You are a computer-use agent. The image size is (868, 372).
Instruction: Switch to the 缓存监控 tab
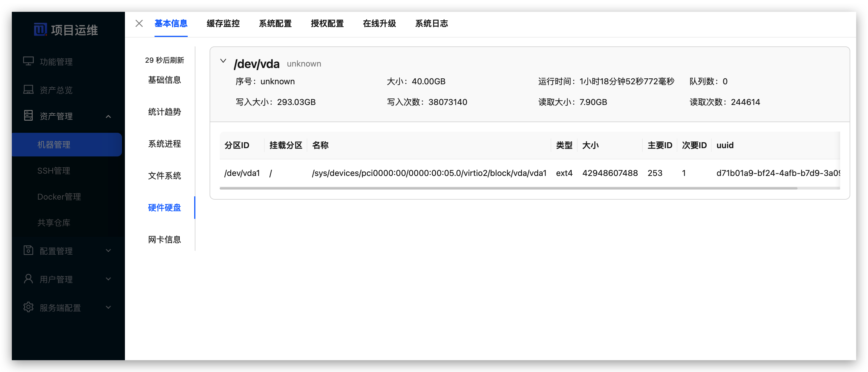pos(223,24)
